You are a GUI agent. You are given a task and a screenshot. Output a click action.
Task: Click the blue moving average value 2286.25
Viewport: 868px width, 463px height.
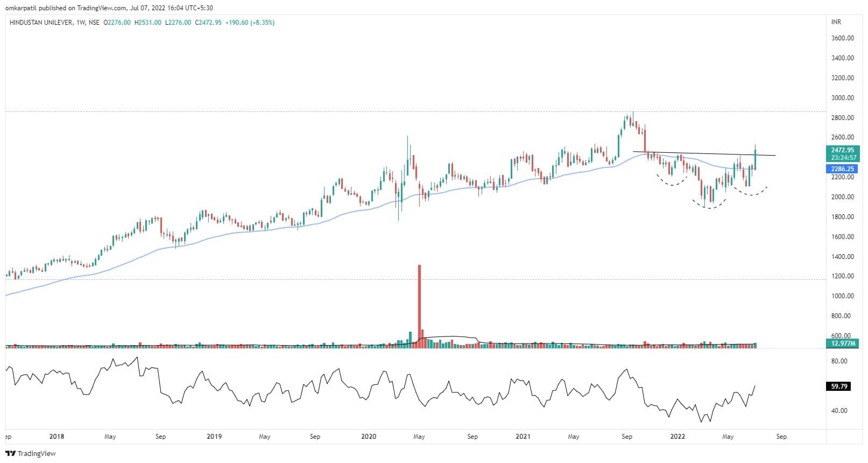842,169
